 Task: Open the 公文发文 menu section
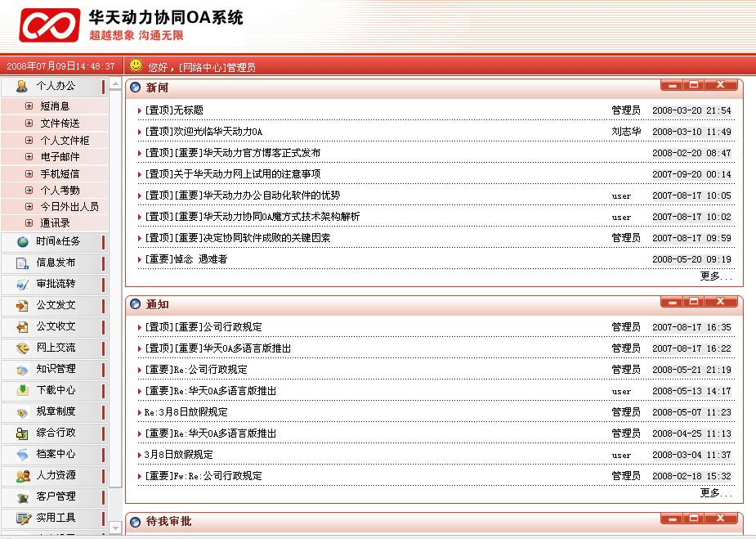[54, 305]
